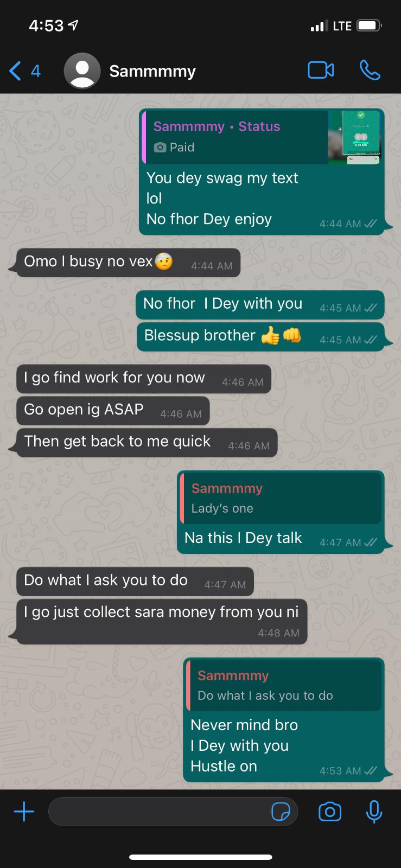Open Sammmmy's profile picture avatar
Viewport: 401px width, 868px height.
click(x=82, y=71)
